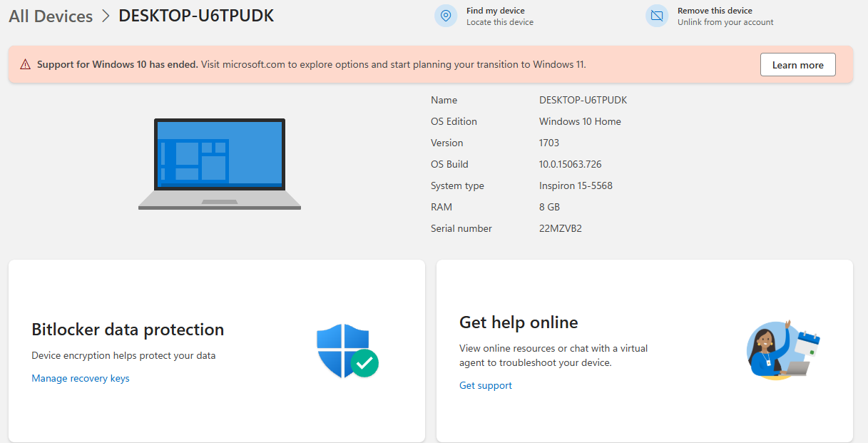Click the DESKTOP-U6TPUDK page heading
The image size is (868, 443).
coord(196,16)
